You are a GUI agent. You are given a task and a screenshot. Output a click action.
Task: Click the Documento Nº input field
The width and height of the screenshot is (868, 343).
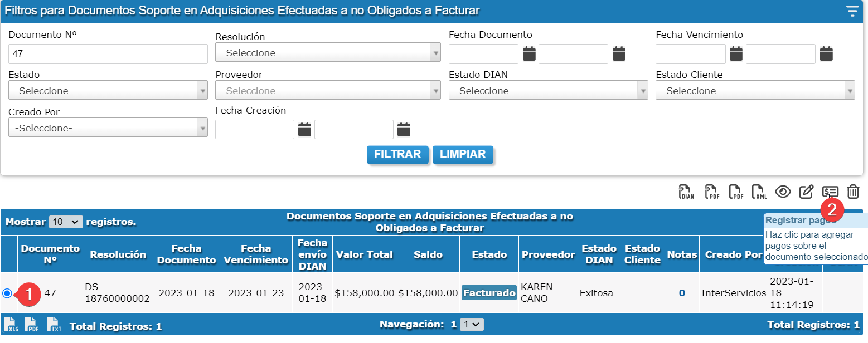[x=108, y=54]
